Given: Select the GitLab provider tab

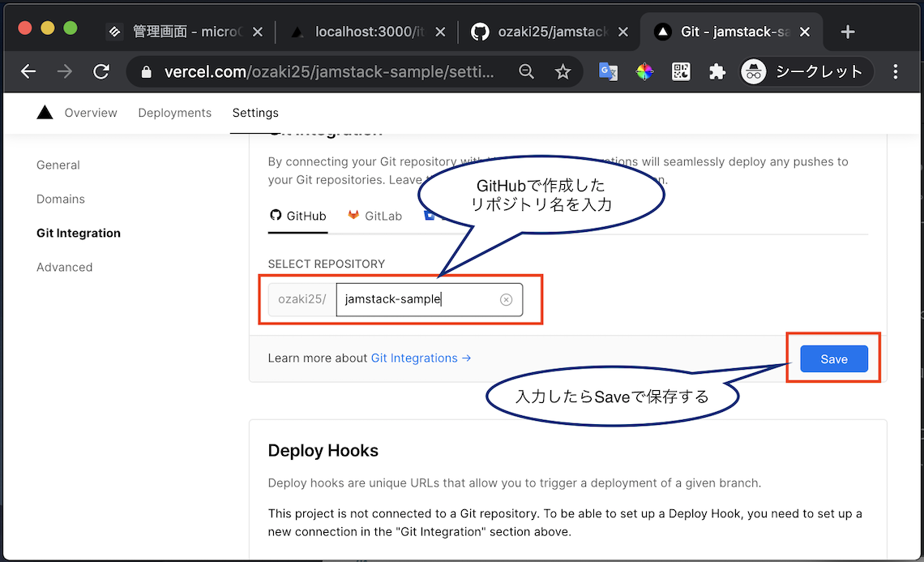Looking at the screenshot, I should click(x=374, y=216).
